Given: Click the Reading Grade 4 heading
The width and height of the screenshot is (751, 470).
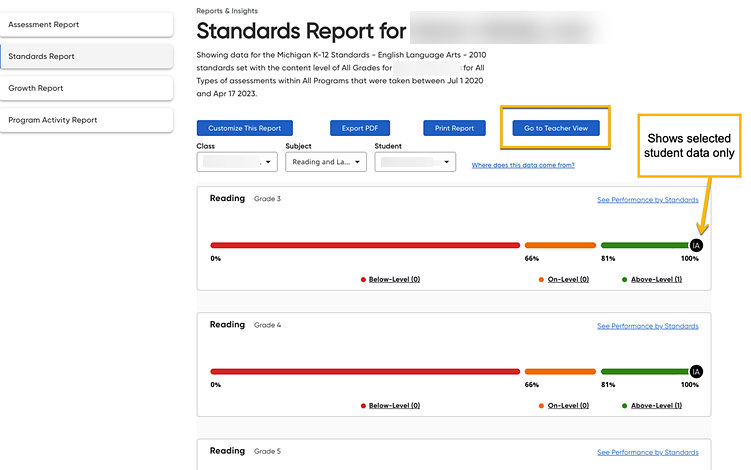Looking at the screenshot, I should [x=245, y=325].
